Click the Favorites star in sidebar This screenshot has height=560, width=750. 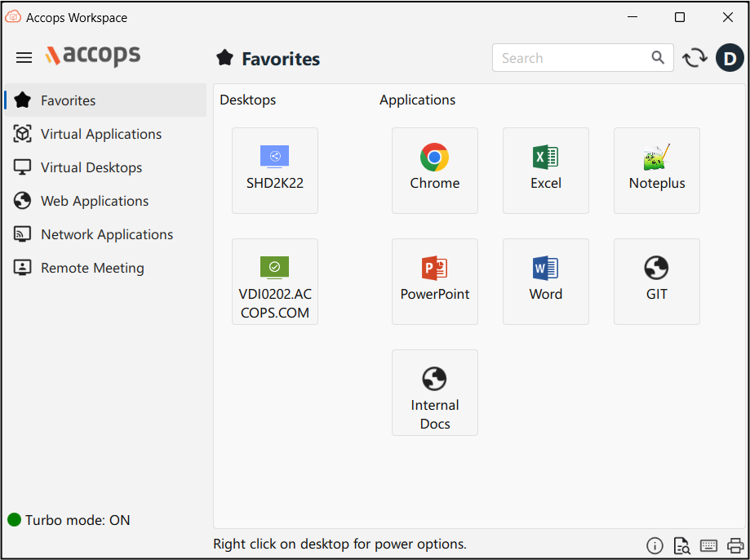coord(23,100)
